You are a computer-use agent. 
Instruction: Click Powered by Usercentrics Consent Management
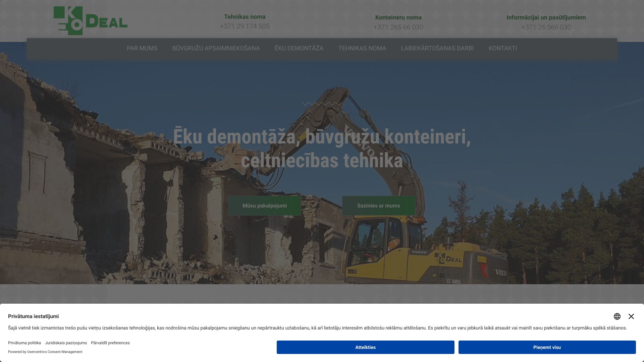(x=45, y=352)
